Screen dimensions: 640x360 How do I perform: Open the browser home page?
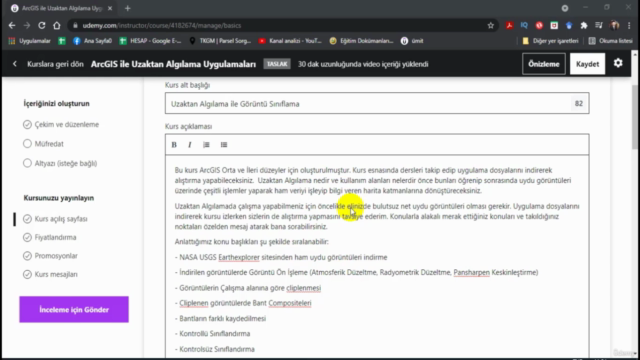click(x=57, y=25)
